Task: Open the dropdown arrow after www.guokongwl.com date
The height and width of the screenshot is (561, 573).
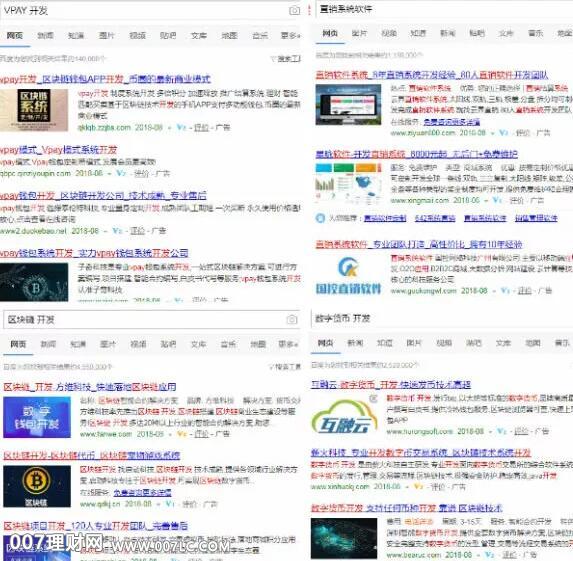Action: tap(494, 291)
